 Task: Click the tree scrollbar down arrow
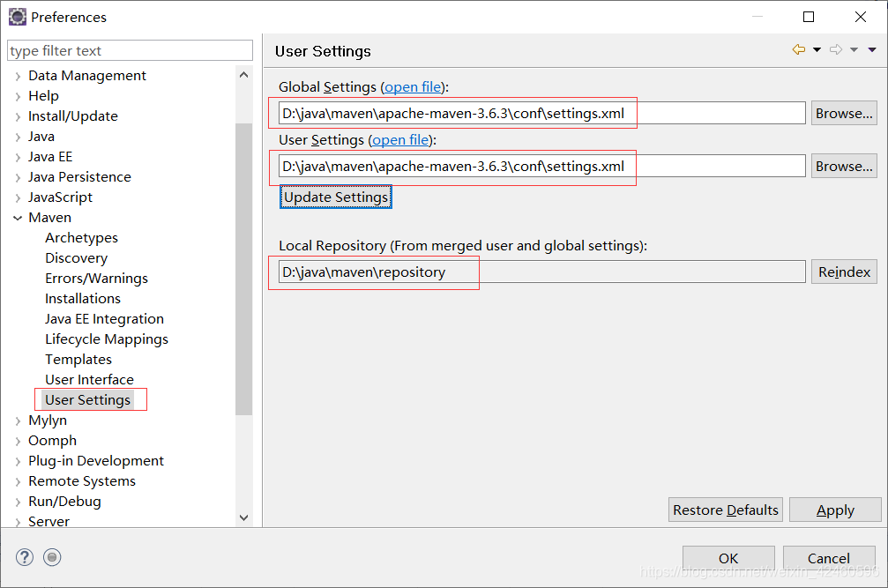point(244,518)
